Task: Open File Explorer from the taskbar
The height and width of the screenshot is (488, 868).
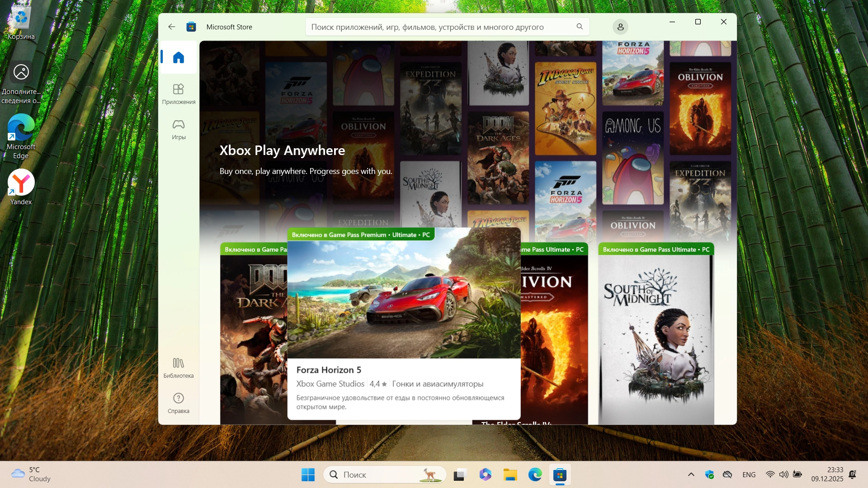Action: tap(510, 474)
